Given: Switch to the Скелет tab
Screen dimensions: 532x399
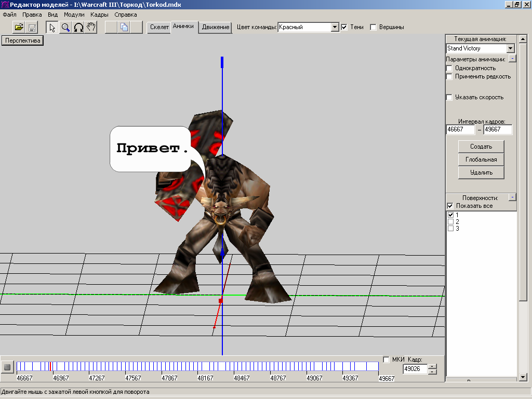Looking at the screenshot, I should tap(158, 27).
